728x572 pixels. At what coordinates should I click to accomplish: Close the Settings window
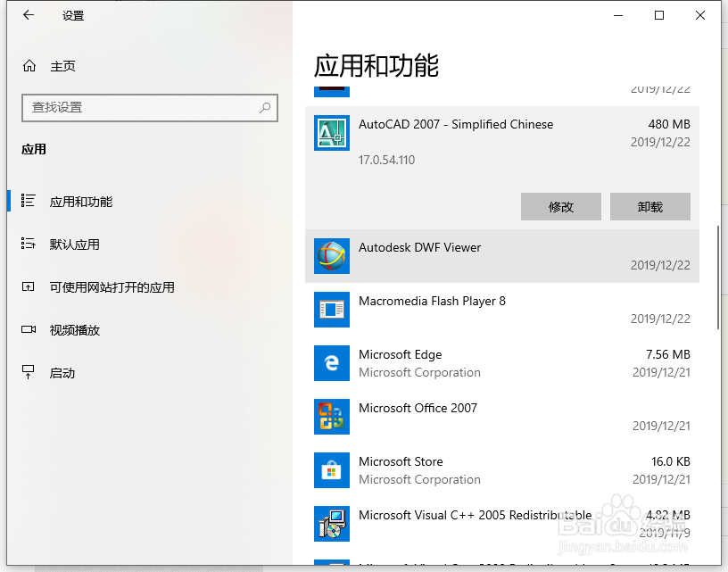pyautogui.click(x=700, y=15)
